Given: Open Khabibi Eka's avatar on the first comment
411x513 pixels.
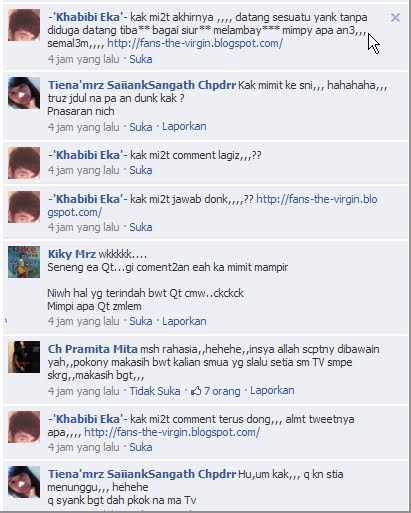Looking at the screenshot, I should click(24, 25).
